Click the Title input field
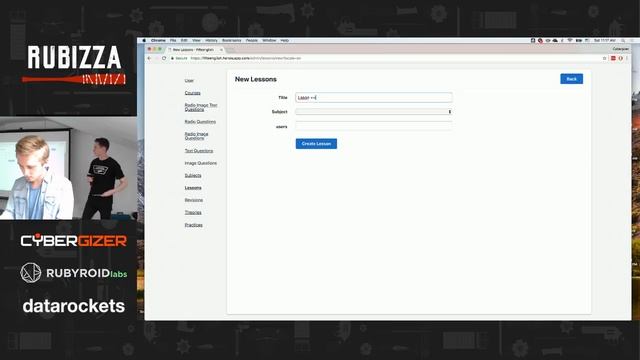The height and width of the screenshot is (360, 640). click(x=374, y=98)
